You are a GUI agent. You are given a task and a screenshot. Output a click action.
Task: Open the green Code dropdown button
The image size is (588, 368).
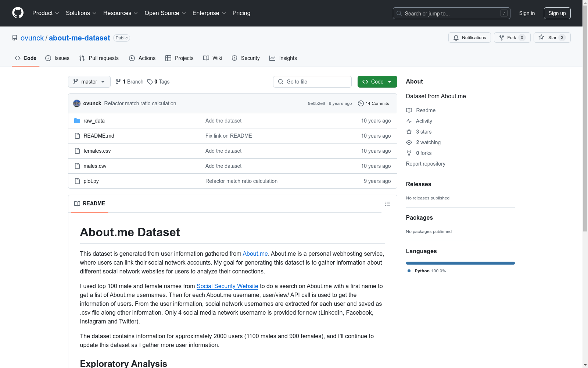pos(377,82)
